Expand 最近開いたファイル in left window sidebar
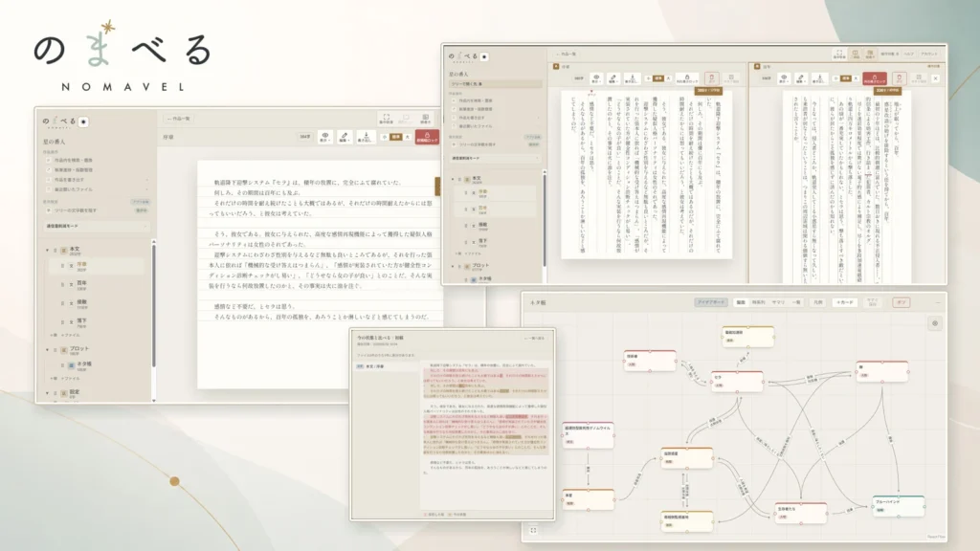Viewport: 980px width, 551px height. click(97, 189)
